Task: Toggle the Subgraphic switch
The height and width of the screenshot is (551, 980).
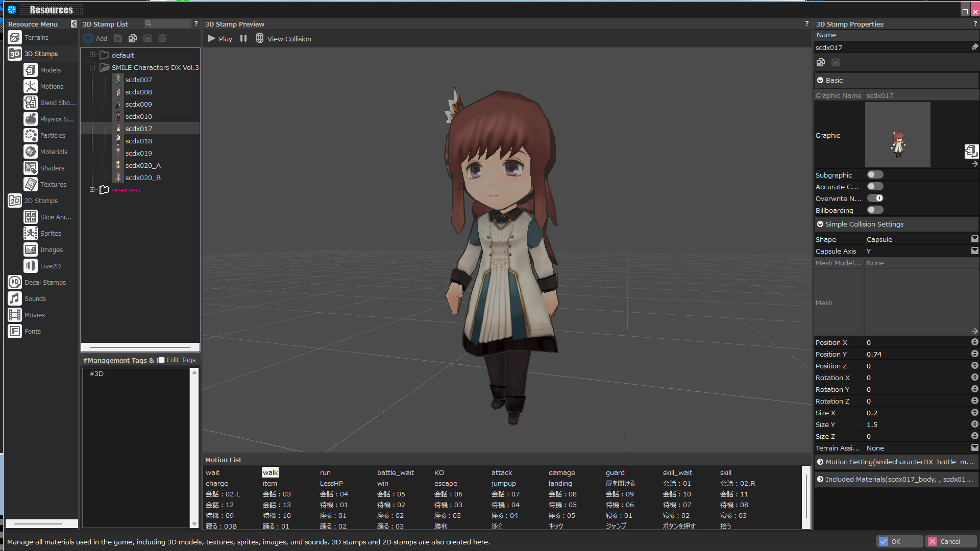Action: pos(875,174)
